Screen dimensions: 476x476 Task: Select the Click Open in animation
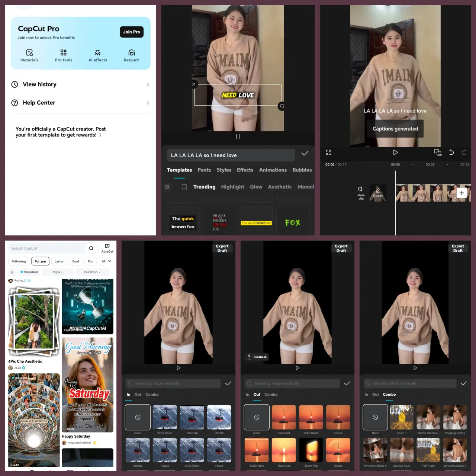(x=192, y=453)
